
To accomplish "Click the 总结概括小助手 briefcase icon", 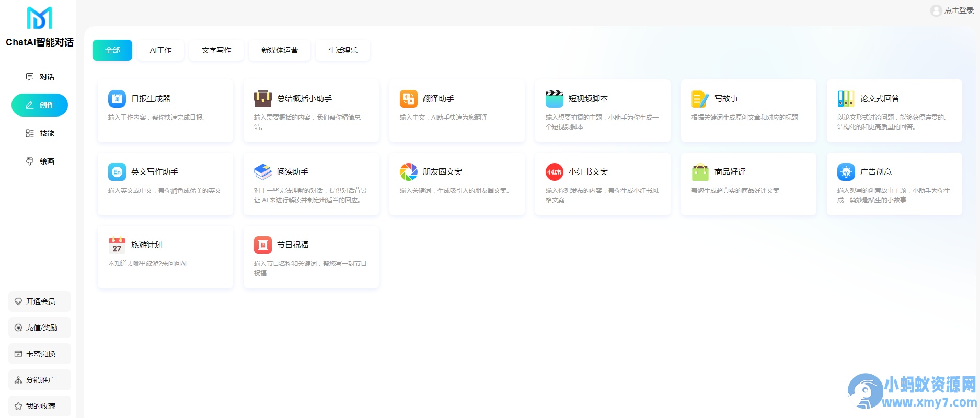I will click(262, 98).
